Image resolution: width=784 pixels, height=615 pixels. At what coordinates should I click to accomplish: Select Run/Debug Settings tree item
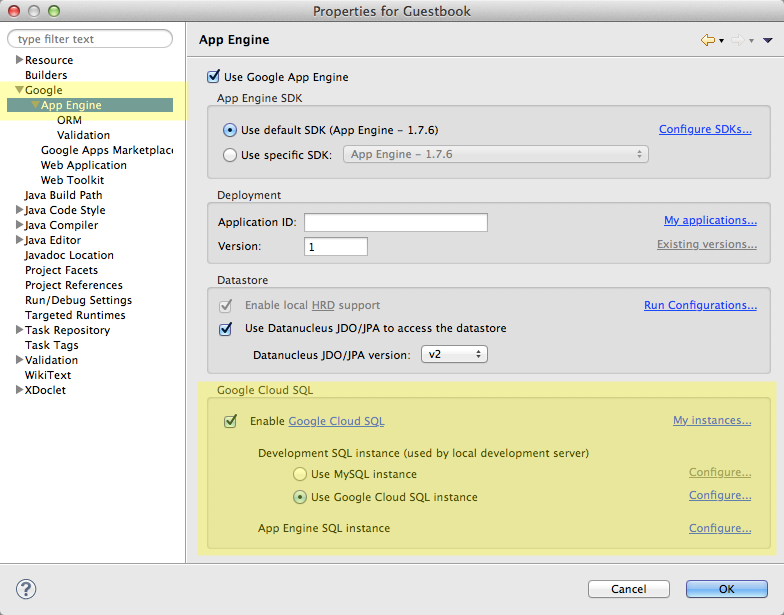click(x=78, y=300)
